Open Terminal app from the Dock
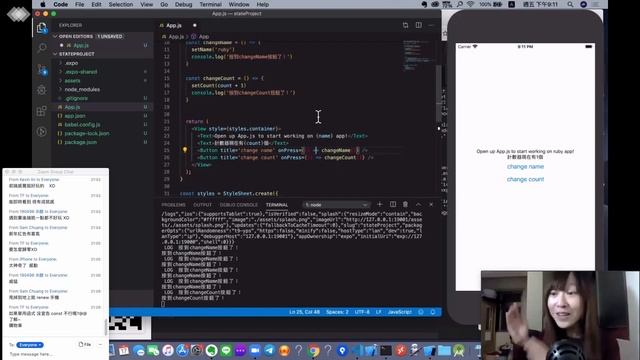Image resolution: width=640 pixels, height=360 pixels. 386,350
